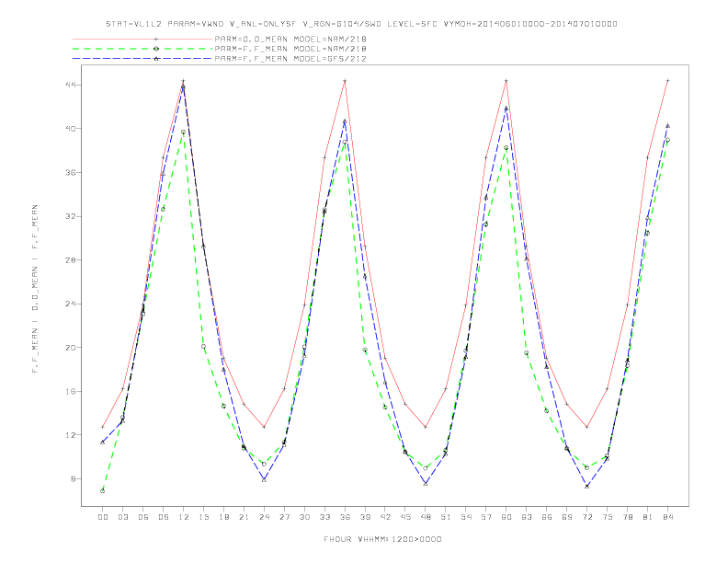Click forecast hour 27 on the x-axis
This screenshot has height=563, width=728.
pos(284,517)
